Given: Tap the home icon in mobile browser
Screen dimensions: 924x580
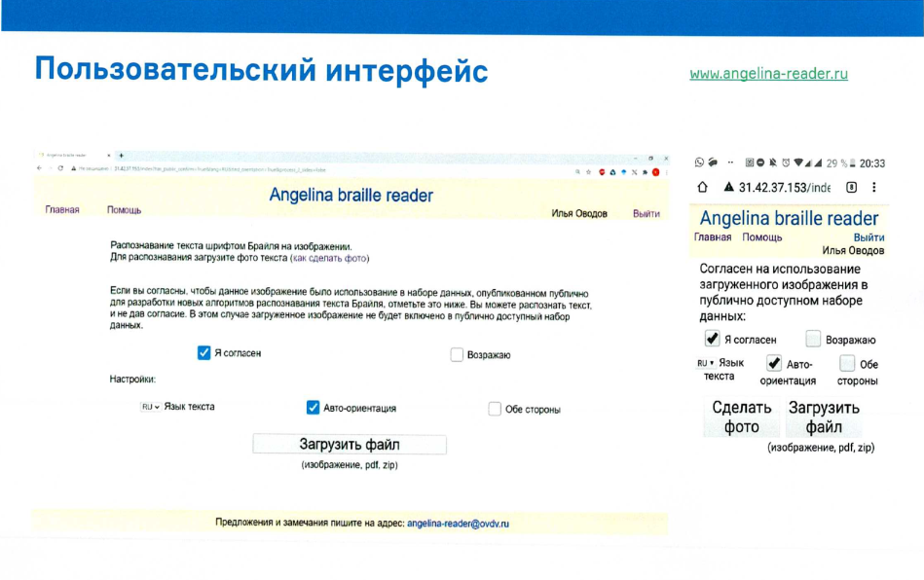Looking at the screenshot, I should pyautogui.click(x=702, y=188).
